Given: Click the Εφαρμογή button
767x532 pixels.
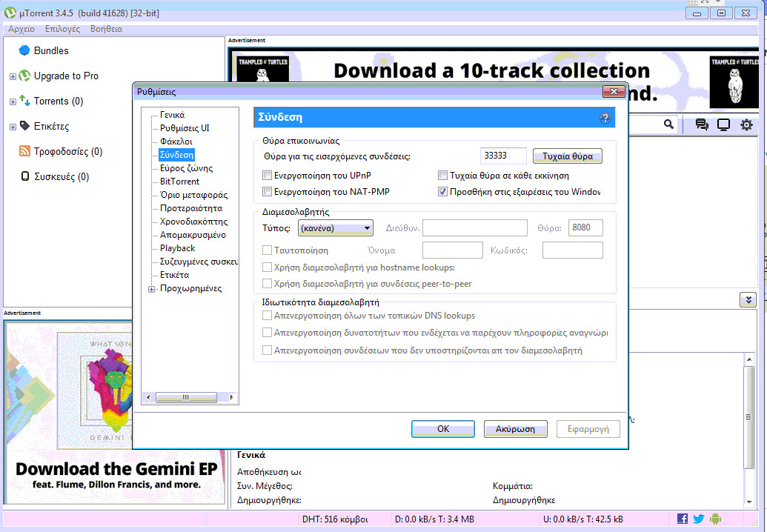Looking at the screenshot, I should pos(588,429).
